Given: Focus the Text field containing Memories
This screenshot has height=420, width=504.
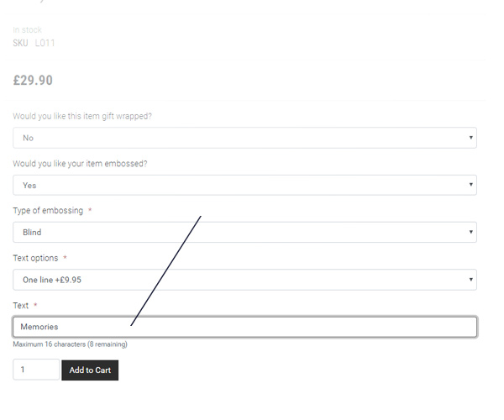Looking at the screenshot, I should coord(244,327).
